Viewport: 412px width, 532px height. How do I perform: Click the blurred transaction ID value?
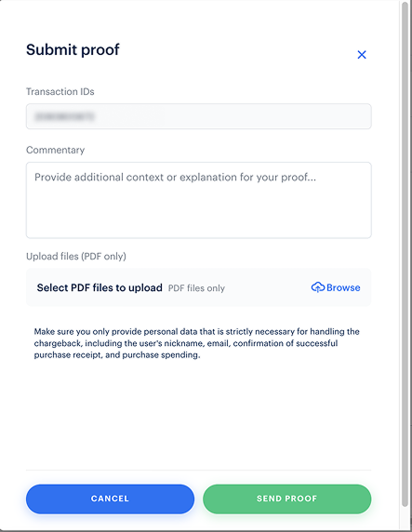click(64, 116)
